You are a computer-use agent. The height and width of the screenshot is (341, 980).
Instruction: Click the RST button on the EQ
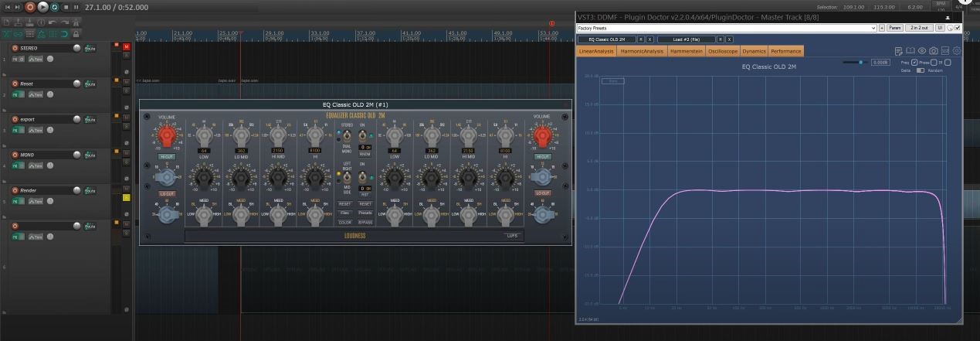click(x=365, y=195)
